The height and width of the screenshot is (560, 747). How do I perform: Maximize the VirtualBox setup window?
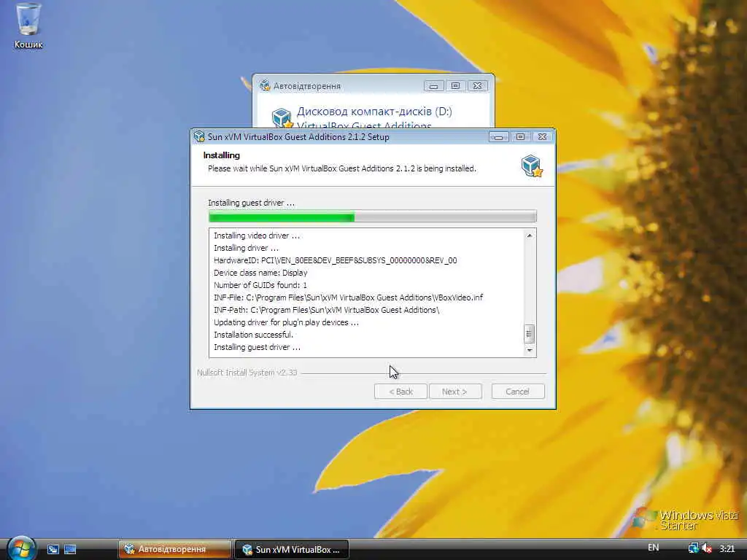[520, 137]
